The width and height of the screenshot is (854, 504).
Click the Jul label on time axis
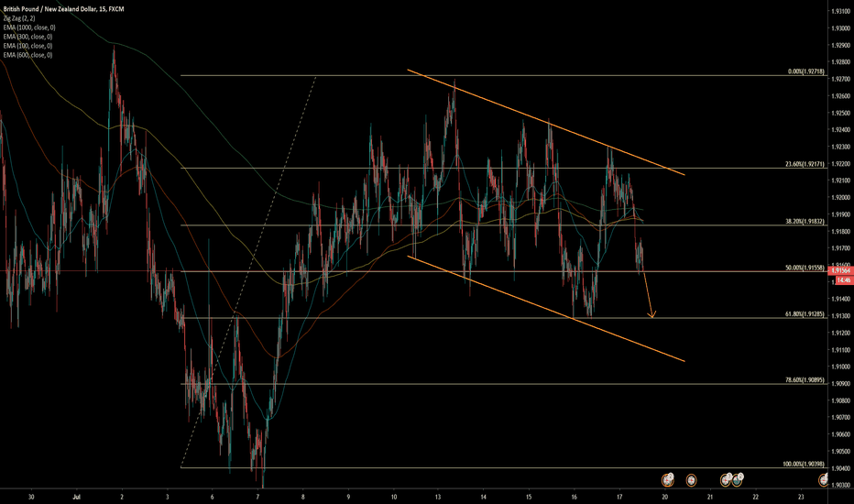coord(76,497)
